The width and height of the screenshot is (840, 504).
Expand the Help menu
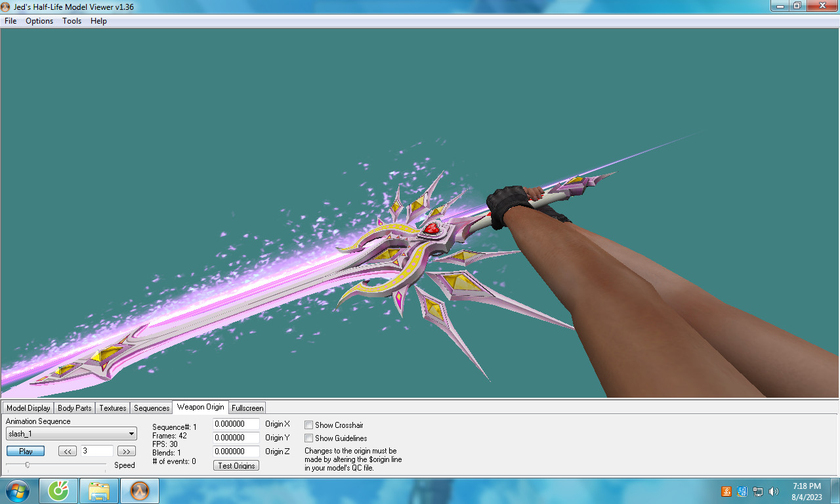coord(98,21)
